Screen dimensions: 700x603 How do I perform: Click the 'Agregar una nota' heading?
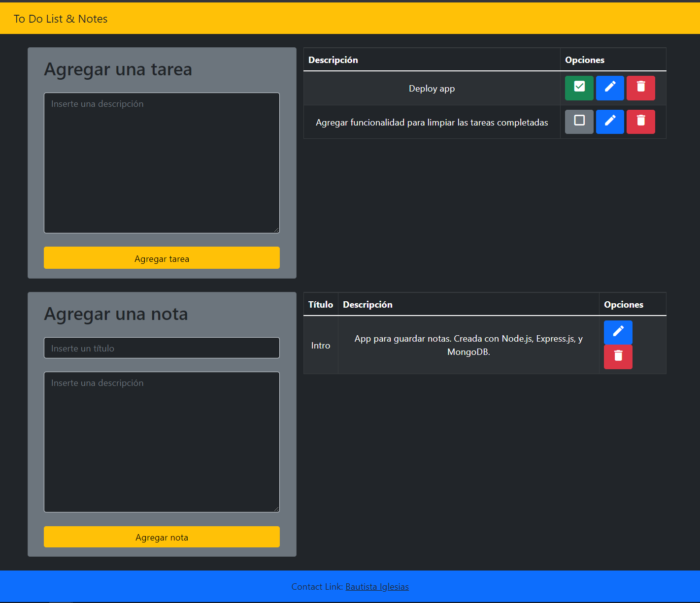(116, 314)
